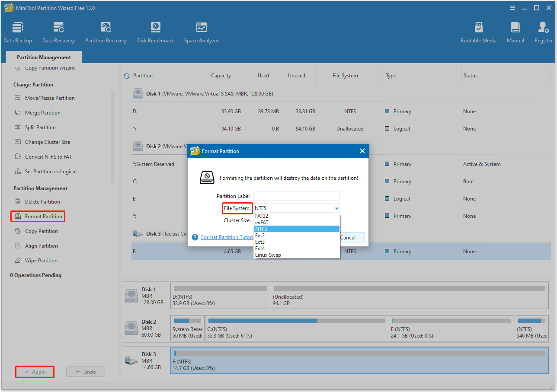Refresh the partition list
The image size is (557, 392).
point(126,75)
